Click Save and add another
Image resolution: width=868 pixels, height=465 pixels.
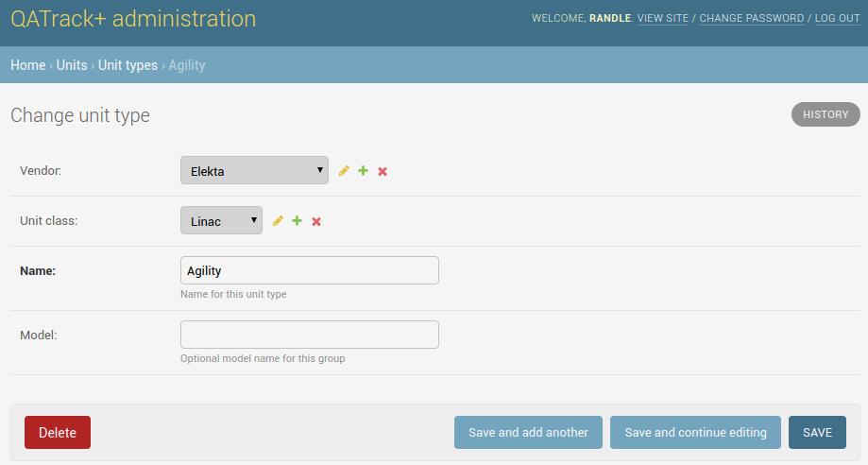pos(528,432)
